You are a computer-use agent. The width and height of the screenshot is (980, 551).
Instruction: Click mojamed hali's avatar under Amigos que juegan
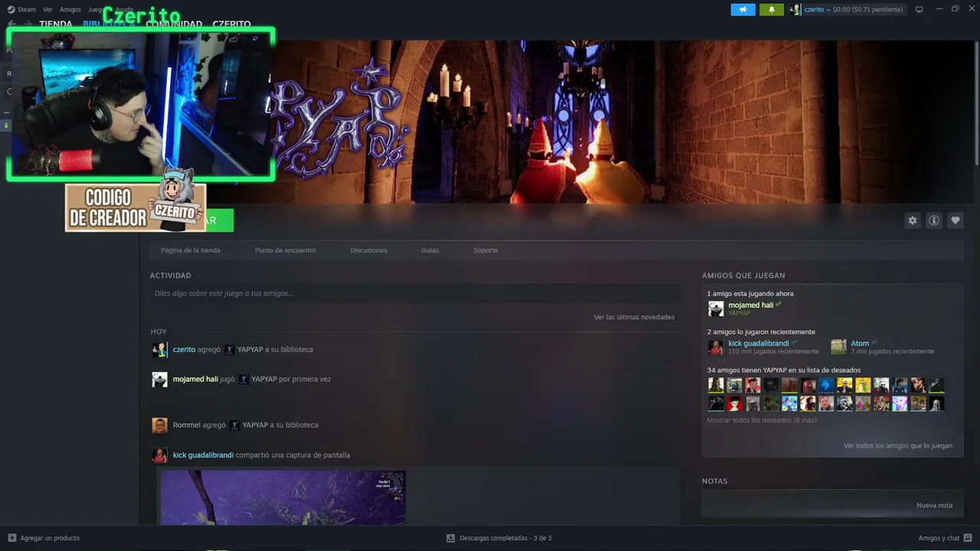[716, 308]
